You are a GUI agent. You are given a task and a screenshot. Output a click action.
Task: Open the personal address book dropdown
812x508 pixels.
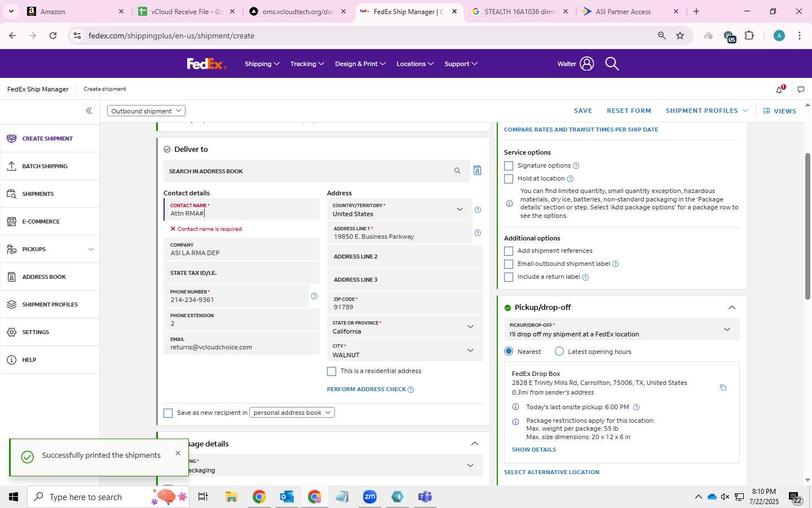point(292,413)
